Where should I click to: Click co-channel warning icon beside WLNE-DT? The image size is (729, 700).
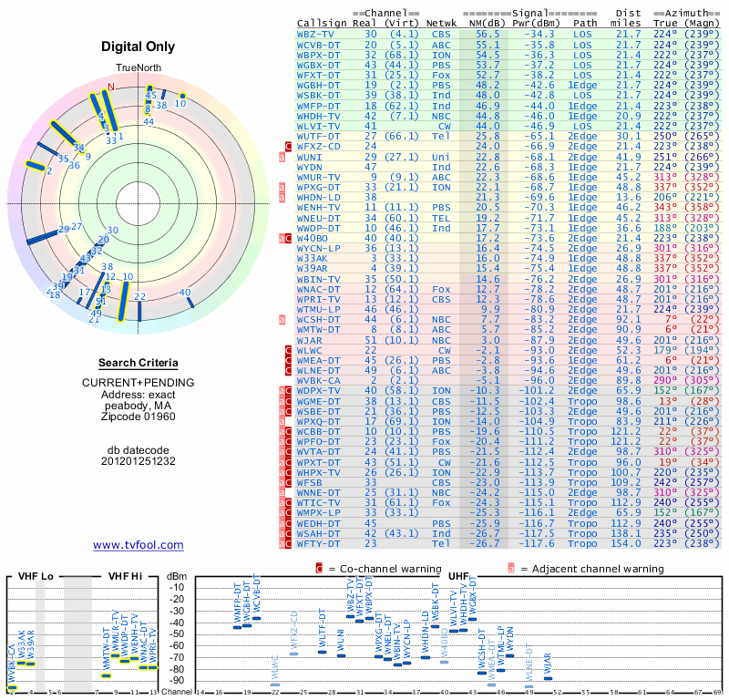coord(288,371)
